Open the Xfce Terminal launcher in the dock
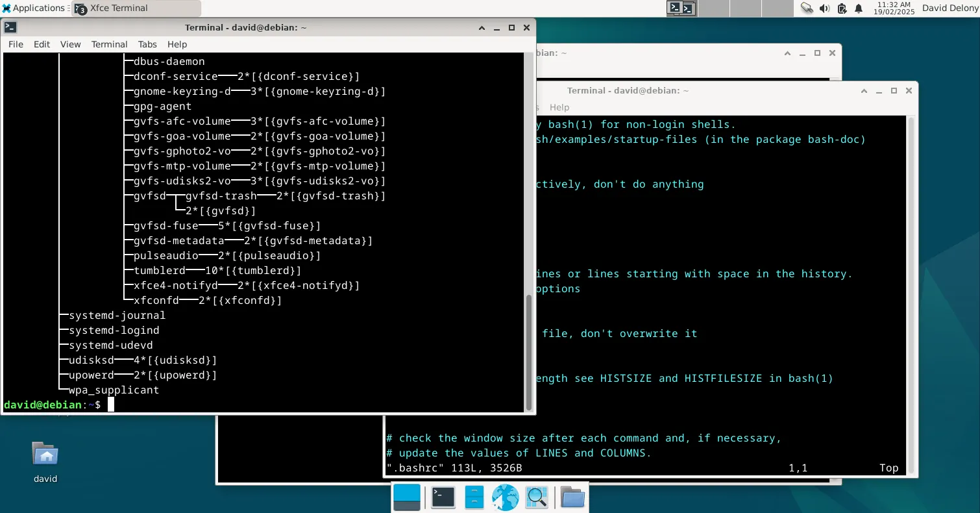 [x=442, y=497]
